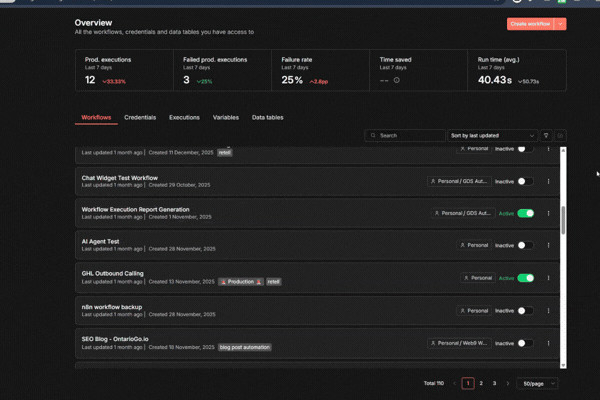
Task: Click the Personal badge on n8n workflow backup row
Action: tap(474, 311)
